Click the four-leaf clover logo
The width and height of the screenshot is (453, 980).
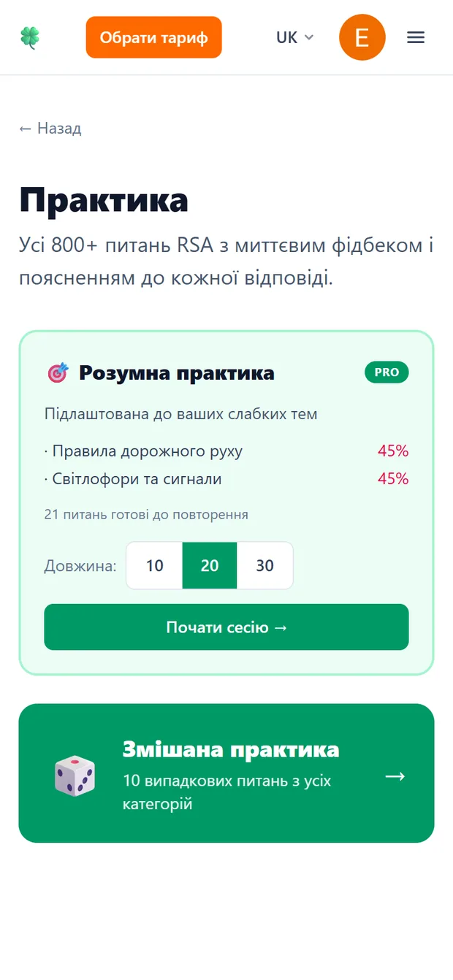click(x=30, y=37)
